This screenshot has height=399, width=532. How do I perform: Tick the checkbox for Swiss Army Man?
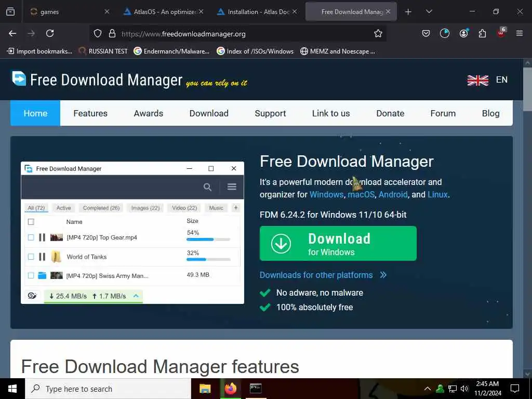31,275
